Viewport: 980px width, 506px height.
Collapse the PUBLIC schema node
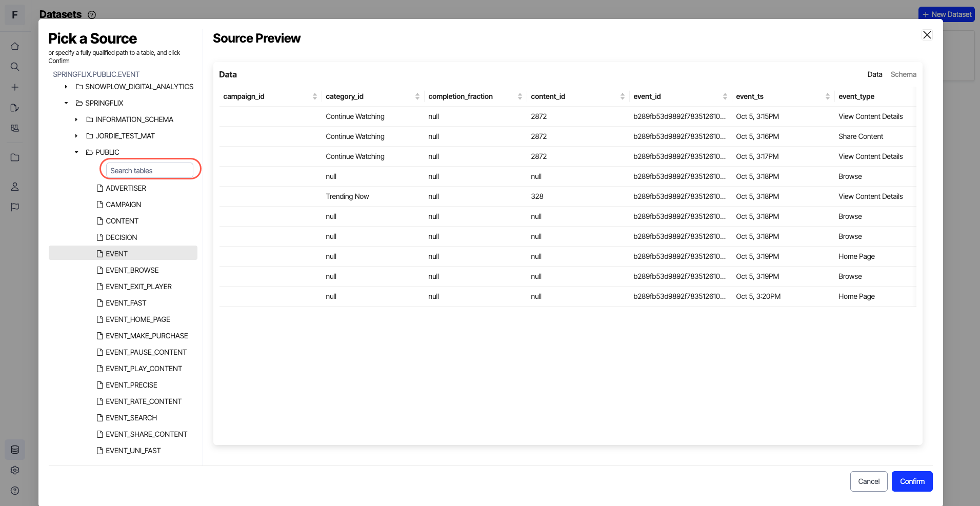click(x=76, y=152)
